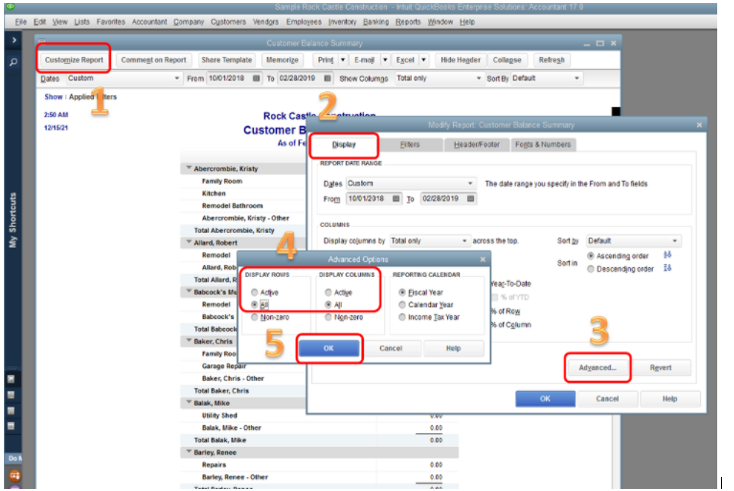Click the descending order sort Z-A icon

tap(667, 269)
